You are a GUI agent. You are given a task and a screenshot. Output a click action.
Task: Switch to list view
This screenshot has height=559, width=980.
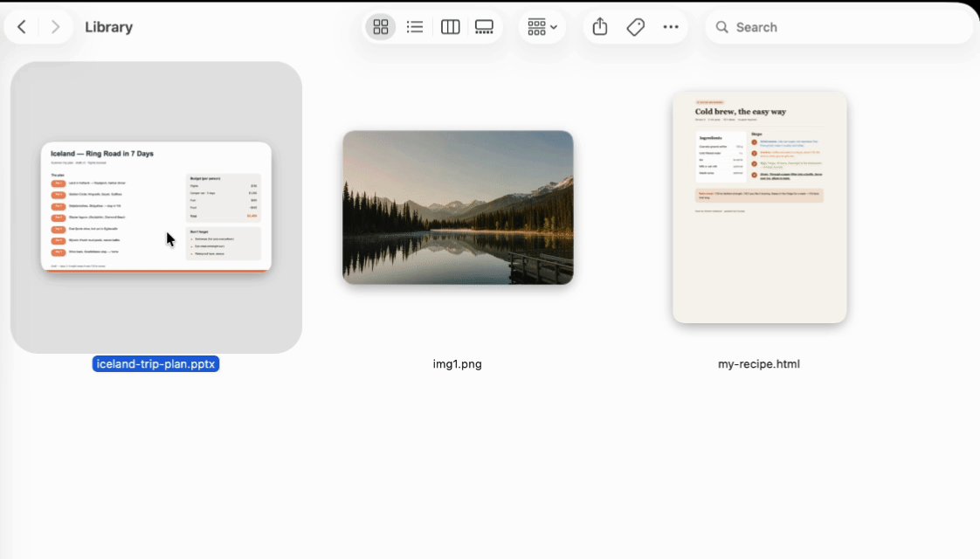coord(415,27)
